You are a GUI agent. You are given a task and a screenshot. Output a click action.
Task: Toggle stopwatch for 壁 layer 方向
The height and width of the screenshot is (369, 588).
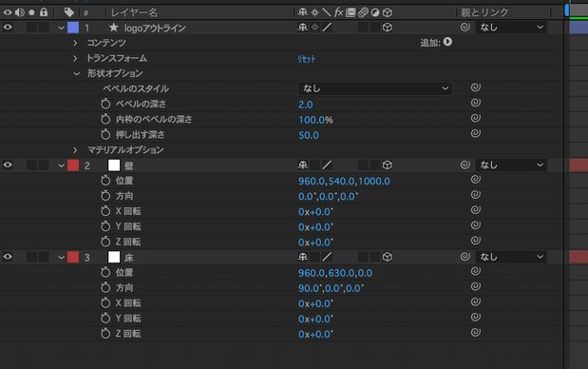(105, 196)
